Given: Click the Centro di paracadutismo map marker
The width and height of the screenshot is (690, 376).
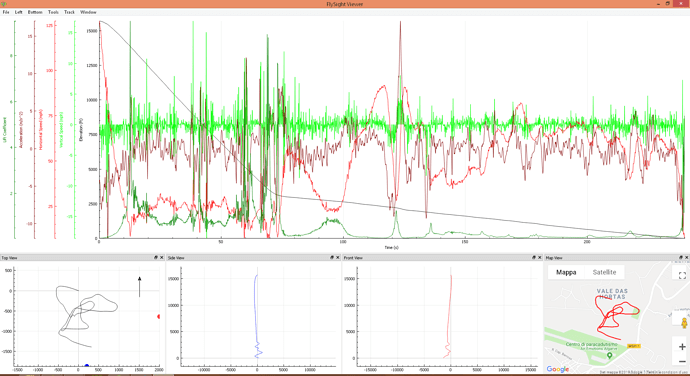Looking at the screenshot, I should [x=609, y=355].
